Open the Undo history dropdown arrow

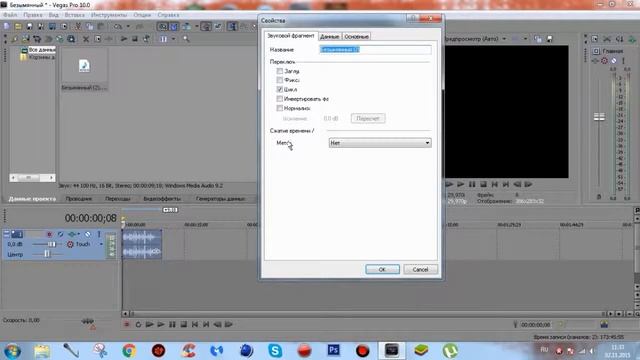(x=128, y=27)
